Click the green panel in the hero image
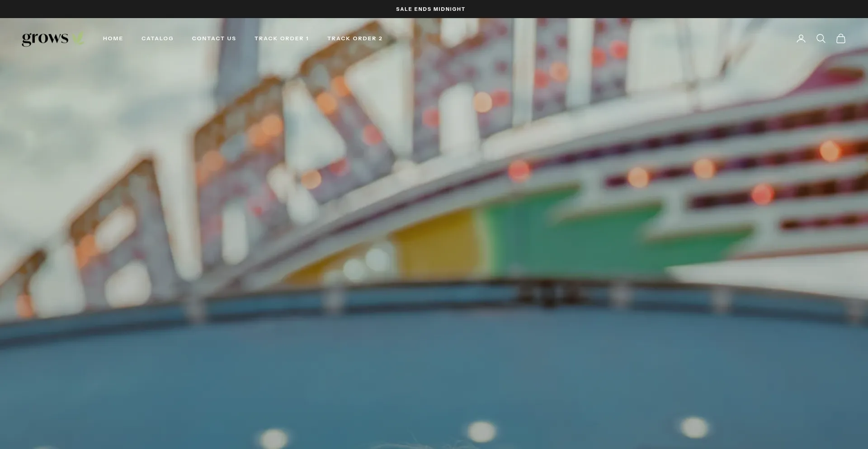Image resolution: width=868 pixels, height=449 pixels. 565,235
